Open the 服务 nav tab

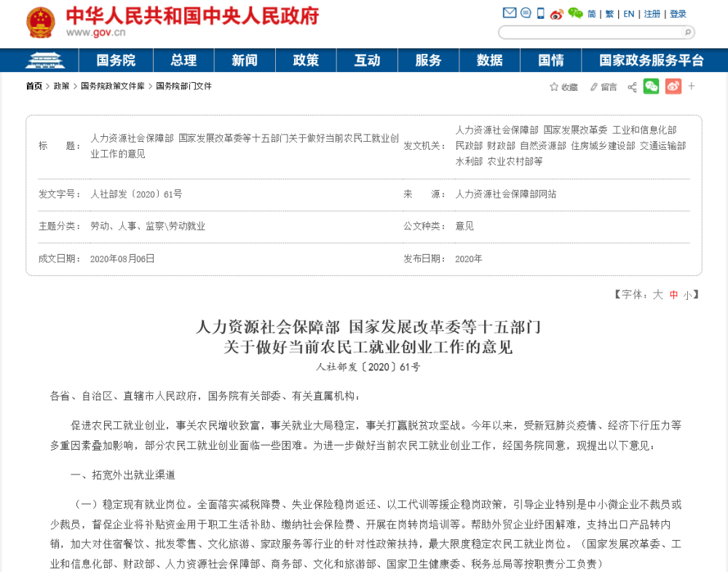[428, 60]
